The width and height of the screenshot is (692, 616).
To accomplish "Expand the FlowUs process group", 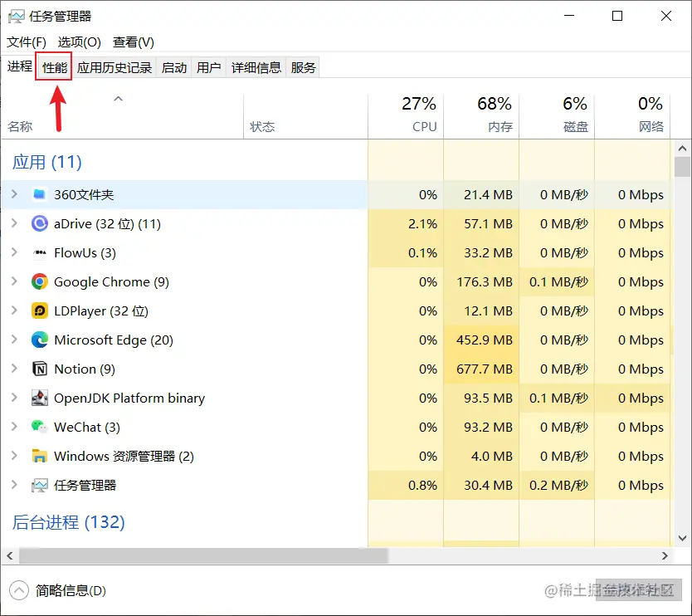I will [x=14, y=252].
